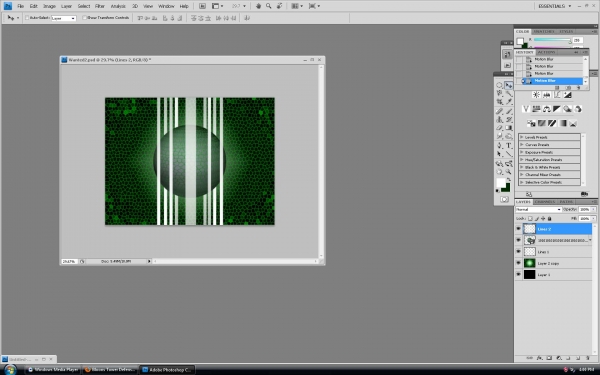Image resolution: width=600 pixels, height=375 pixels.
Task: Toggle visibility of the smart object layer
Action: point(518,240)
